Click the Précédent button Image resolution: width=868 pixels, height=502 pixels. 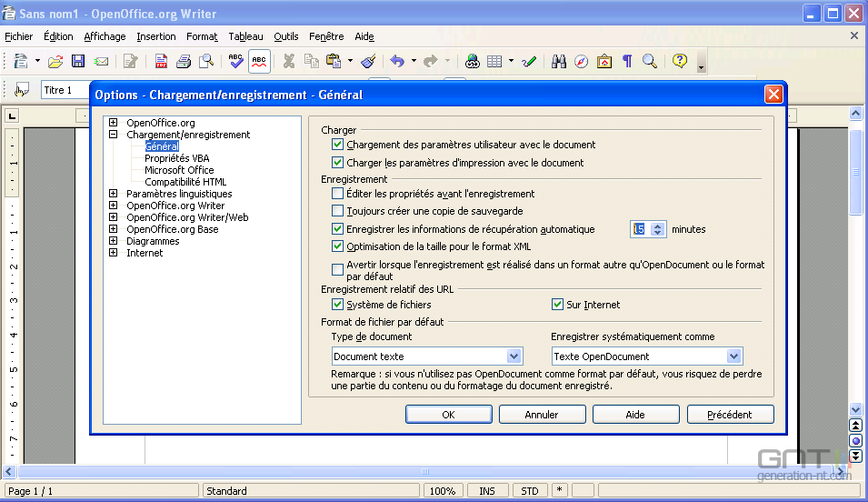coord(730,415)
